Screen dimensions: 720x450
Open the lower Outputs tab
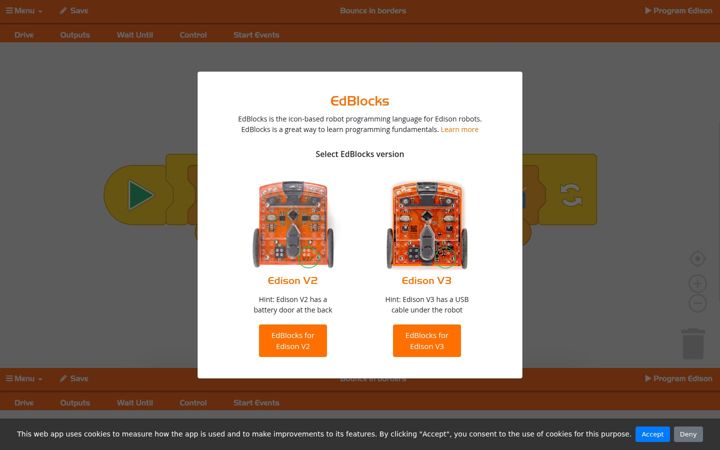tap(75, 403)
